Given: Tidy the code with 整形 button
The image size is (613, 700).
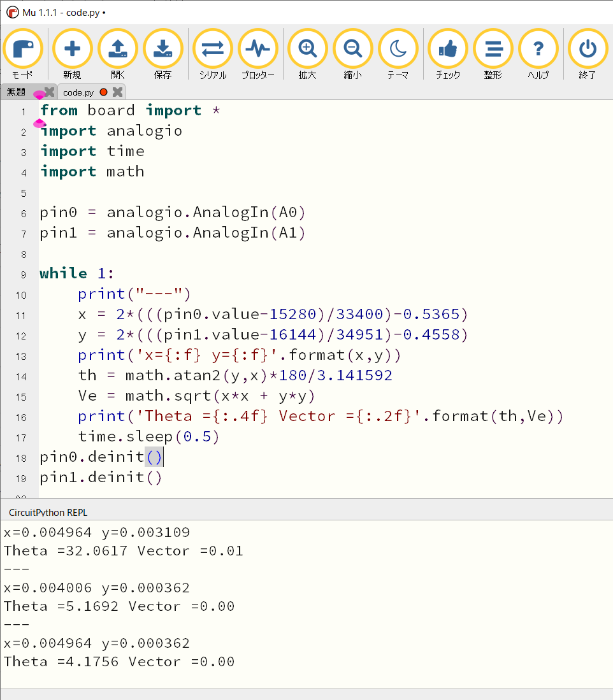Looking at the screenshot, I should click(x=493, y=50).
